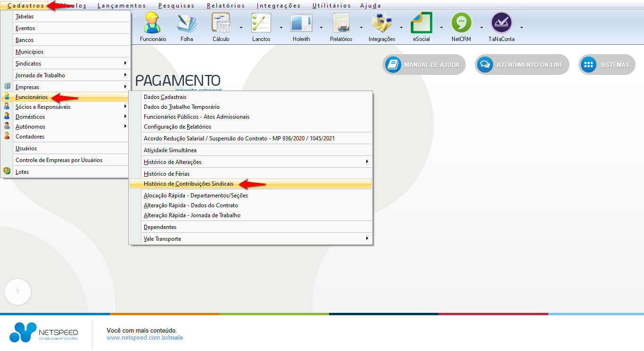This screenshot has height=351, width=644.
Task: Open the Cálculo calculator icon
Action: click(x=221, y=26)
